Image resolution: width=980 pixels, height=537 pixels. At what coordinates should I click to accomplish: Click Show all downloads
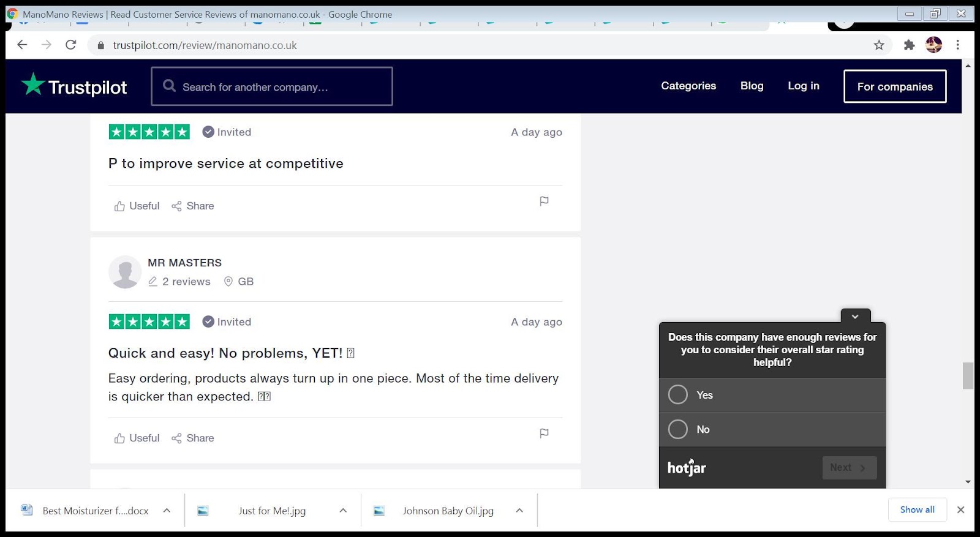[x=917, y=509]
